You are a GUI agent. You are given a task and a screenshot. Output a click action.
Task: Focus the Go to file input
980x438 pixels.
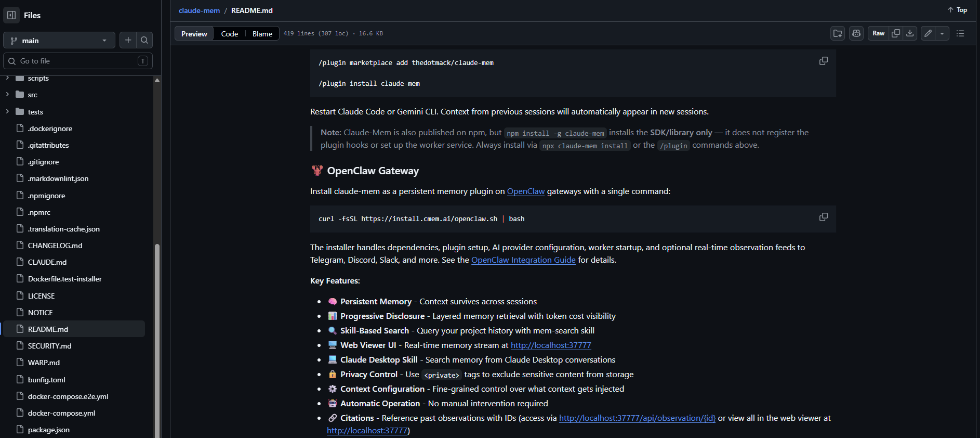78,61
